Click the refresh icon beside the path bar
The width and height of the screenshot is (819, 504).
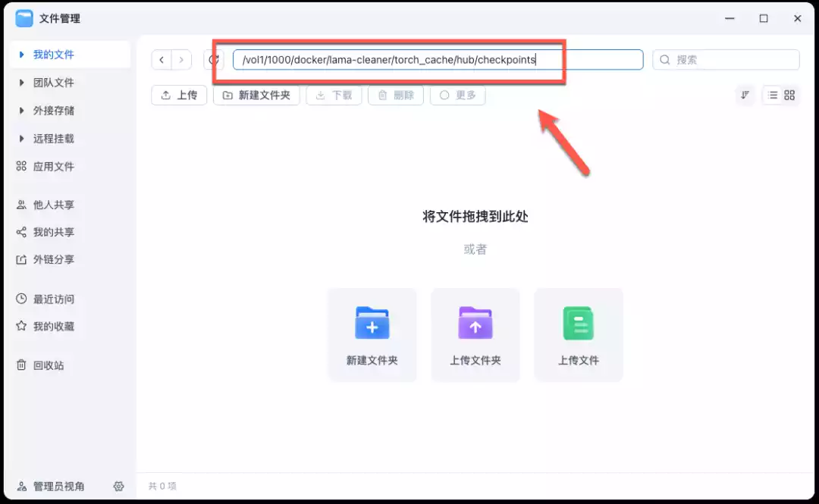click(x=214, y=60)
